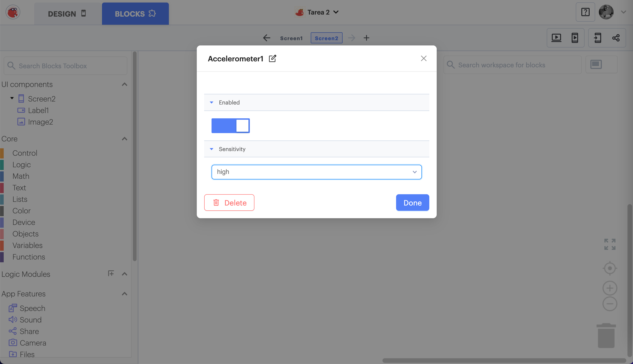Open the Sensitivity dropdown showing high
The width and height of the screenshot is (633, 364).
coord(316,172)
